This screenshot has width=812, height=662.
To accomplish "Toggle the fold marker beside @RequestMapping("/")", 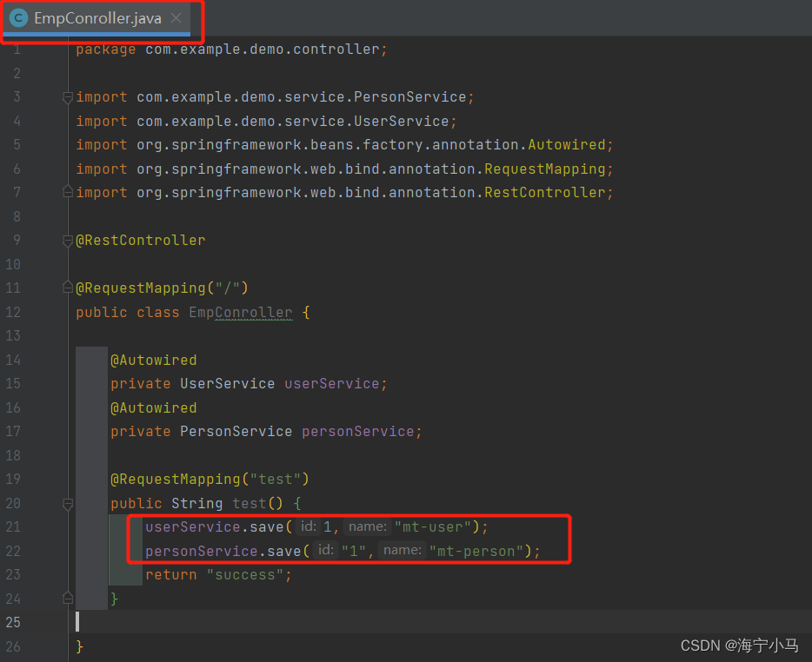I will click(x=67, y=288).
